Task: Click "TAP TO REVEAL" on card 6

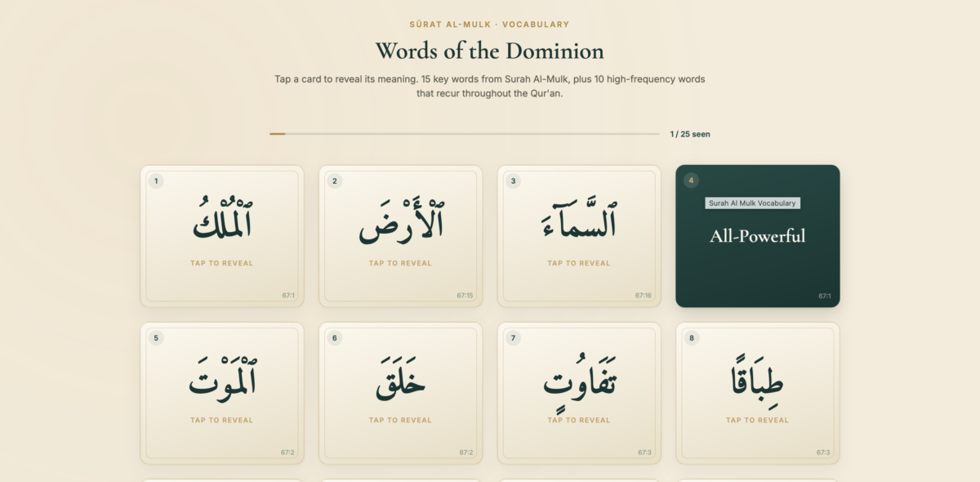Action: 400,420
